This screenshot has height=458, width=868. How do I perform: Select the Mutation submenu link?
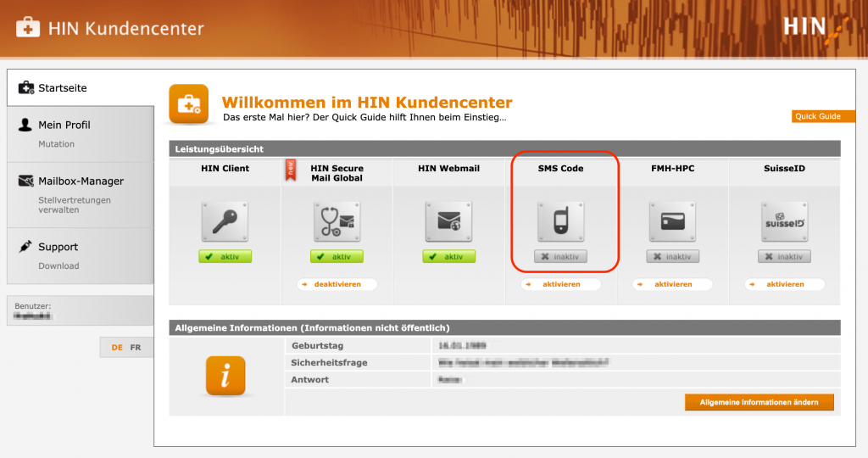tap(57, 144)
